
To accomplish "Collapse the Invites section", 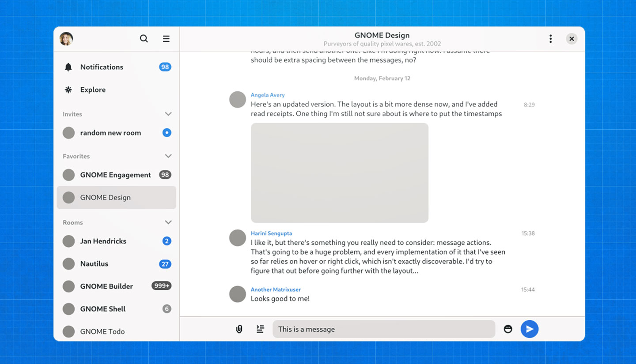I will (168, 114).
